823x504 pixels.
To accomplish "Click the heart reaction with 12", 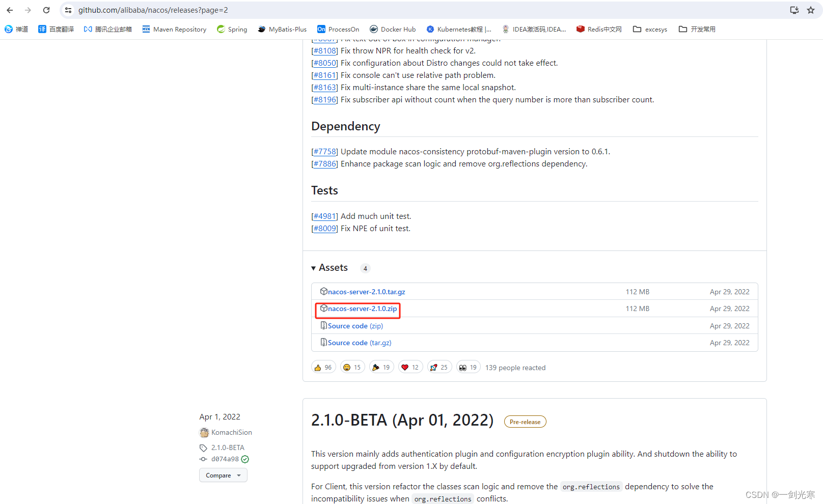I will 410,367.
